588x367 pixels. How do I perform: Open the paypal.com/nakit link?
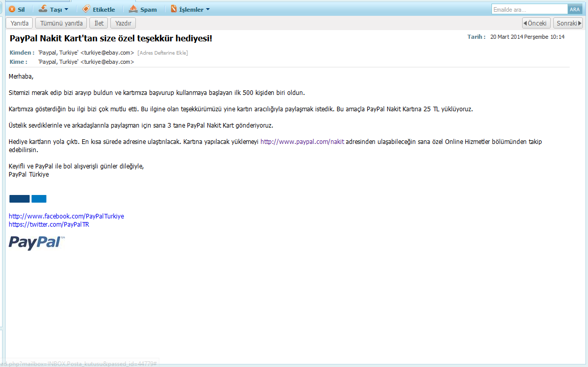pos(302,142)
